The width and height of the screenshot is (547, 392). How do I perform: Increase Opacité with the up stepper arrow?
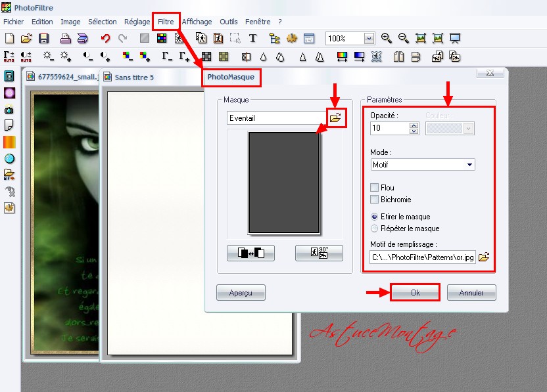pyautogui.click(x=414, y=125)
